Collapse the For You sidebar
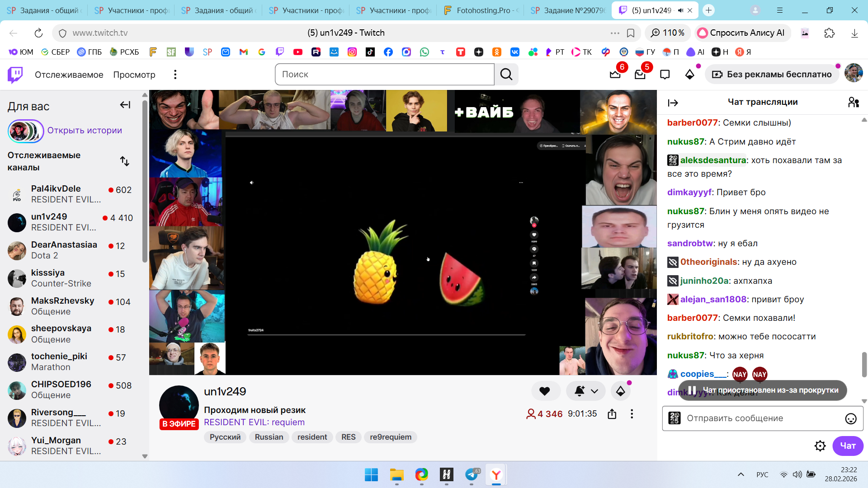Image resolution: width=868 pixels, height=488 pixels. pyautogui.click(x=125, y=105)
